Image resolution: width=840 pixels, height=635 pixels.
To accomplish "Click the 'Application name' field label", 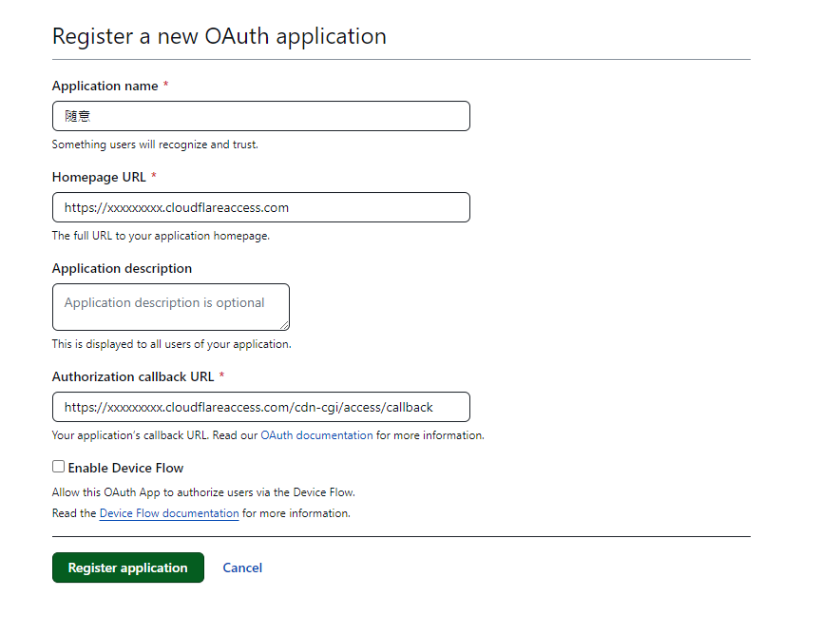I will pyautogui.click(x=105, y=86).
